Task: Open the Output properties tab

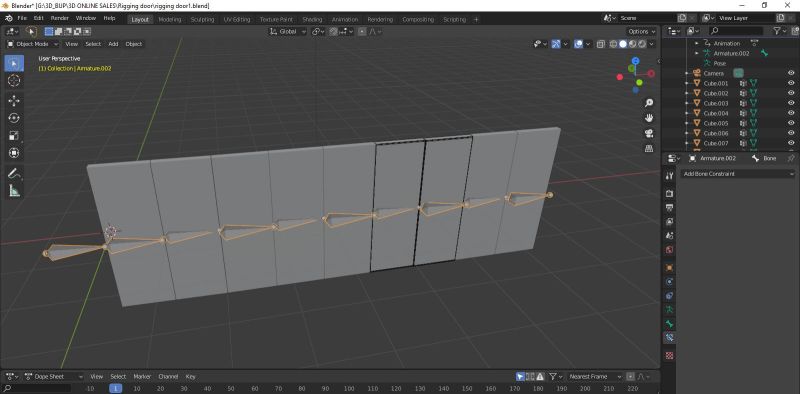Action: pyautogui.click(x=669, y=208)
